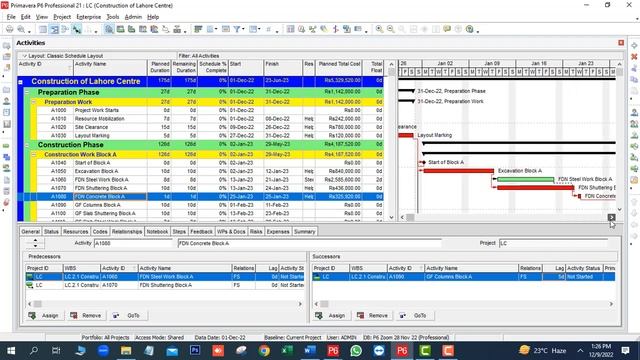
Task: Open the Filters icon dropdown arrow
Action: click(243, 29)
